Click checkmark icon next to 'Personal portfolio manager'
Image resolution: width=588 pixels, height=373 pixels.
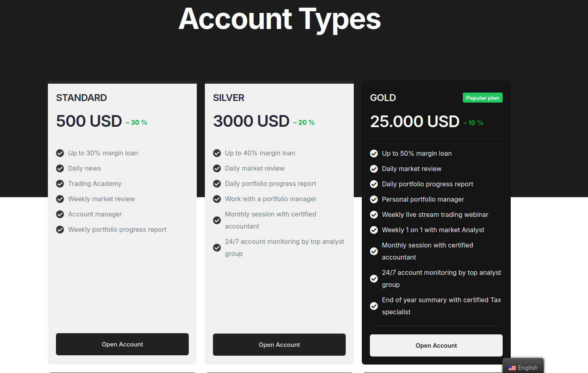tap(374, 200)
